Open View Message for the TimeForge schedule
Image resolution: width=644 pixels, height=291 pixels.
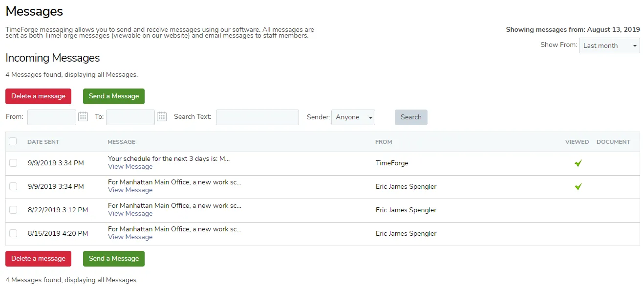130,167
